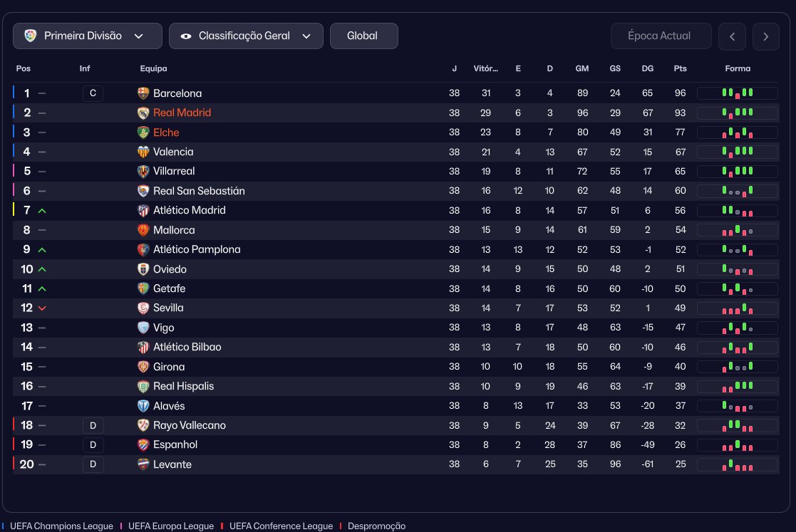Viewport: 796px width, 532px height.
Task: Click the Barcelona club crest icon
Action: pos(143,93)
